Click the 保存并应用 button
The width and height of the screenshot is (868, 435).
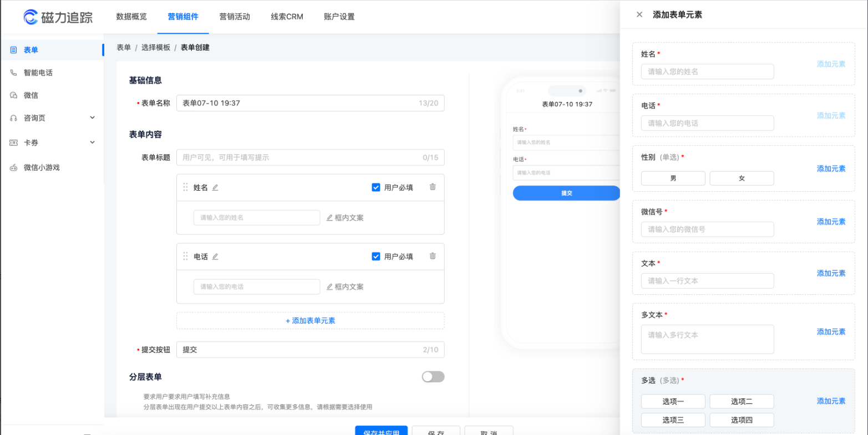[x=381, y=431]
